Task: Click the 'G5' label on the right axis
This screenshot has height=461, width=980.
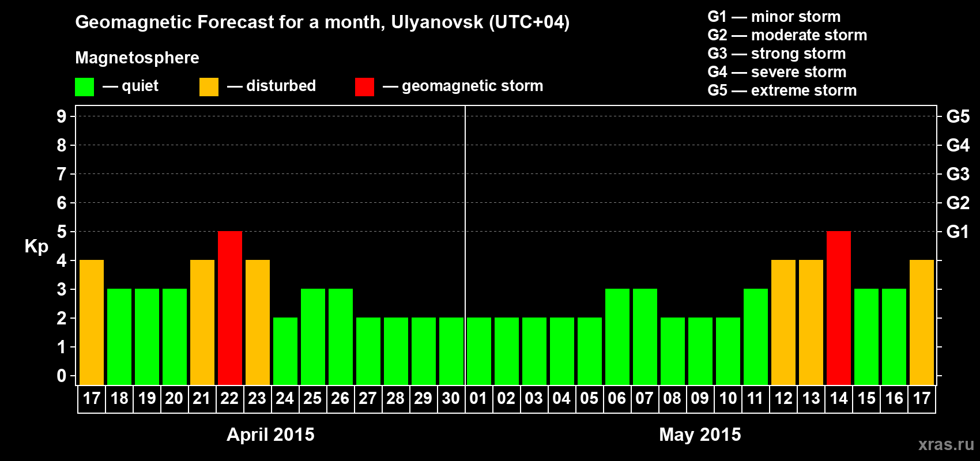Action: point(958,116)
